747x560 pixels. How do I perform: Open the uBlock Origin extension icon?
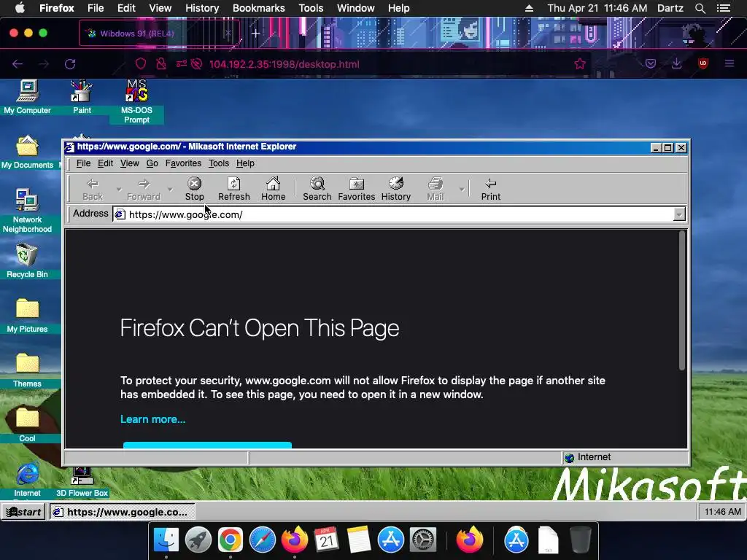(703, 63)
